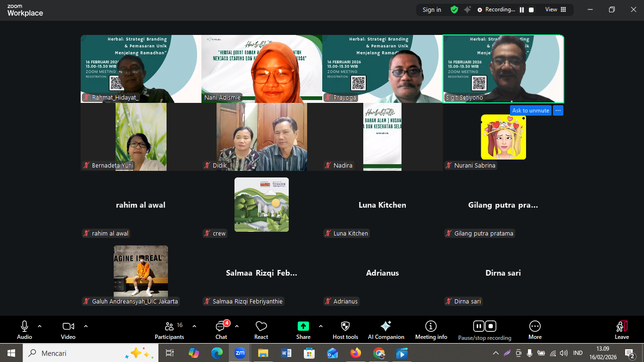Toggle microphone with the Audio button
Image resolution: width=644 pixels, height=362 pixels.
coord(25,327)
